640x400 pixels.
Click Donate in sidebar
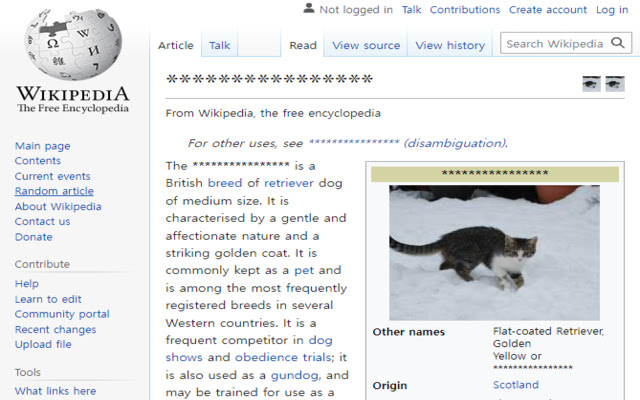33,237
